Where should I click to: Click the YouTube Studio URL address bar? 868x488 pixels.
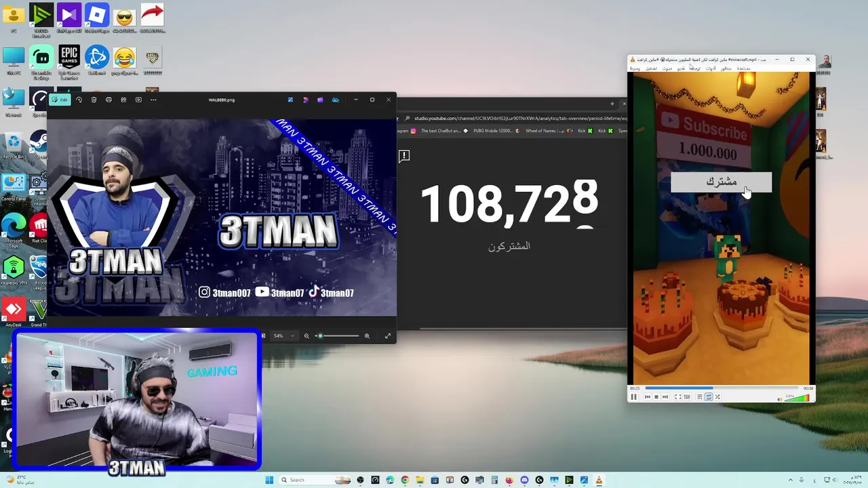click(519, 118)
